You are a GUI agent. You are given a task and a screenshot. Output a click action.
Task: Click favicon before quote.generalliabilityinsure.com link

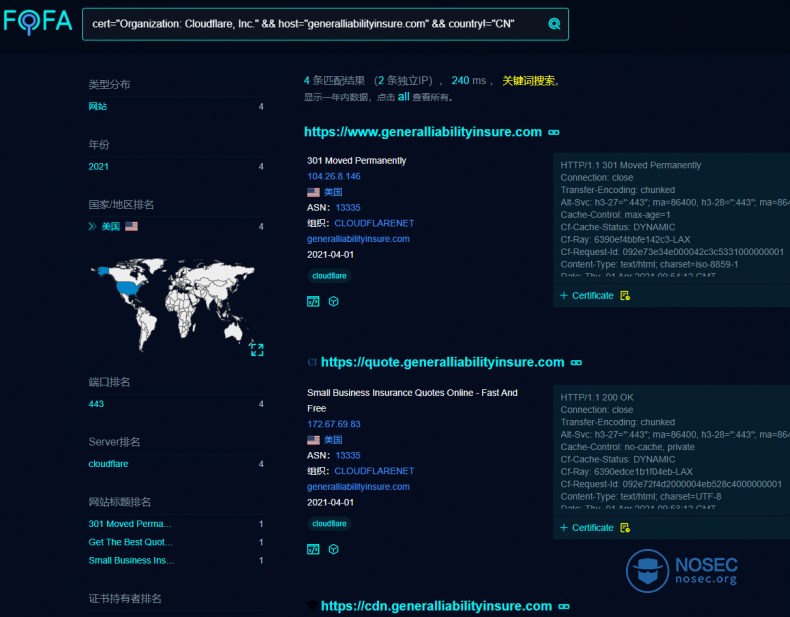(312, 362)
